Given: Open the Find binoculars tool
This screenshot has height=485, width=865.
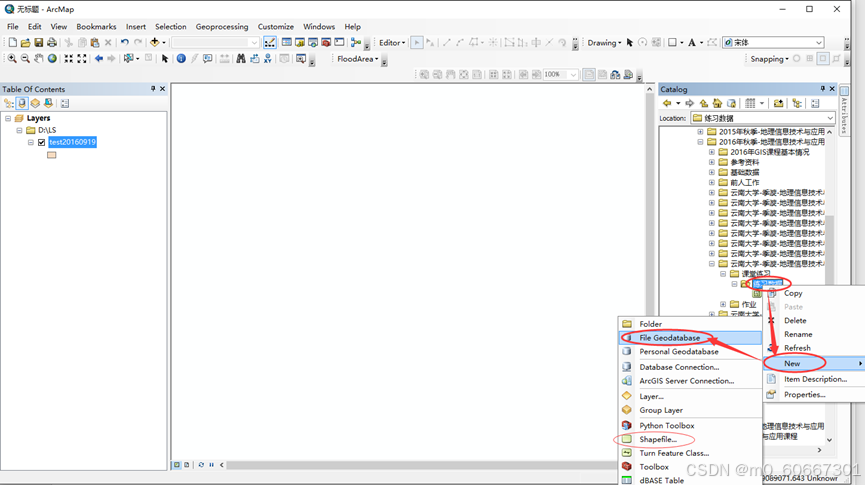Looking at the screenshot, I should pos(241,58).
